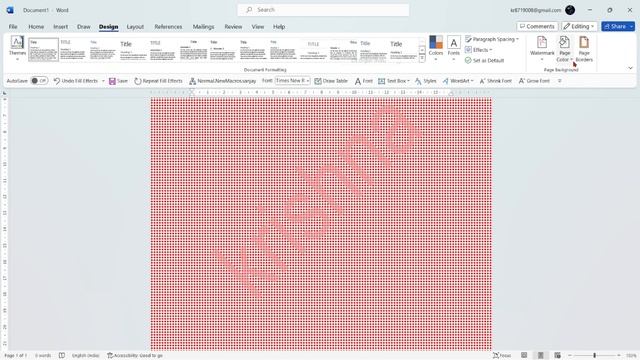The width and height of the screenshot is (640, 360).
Task: Click the Word app icon in title bar
Action: pos(10,10)
